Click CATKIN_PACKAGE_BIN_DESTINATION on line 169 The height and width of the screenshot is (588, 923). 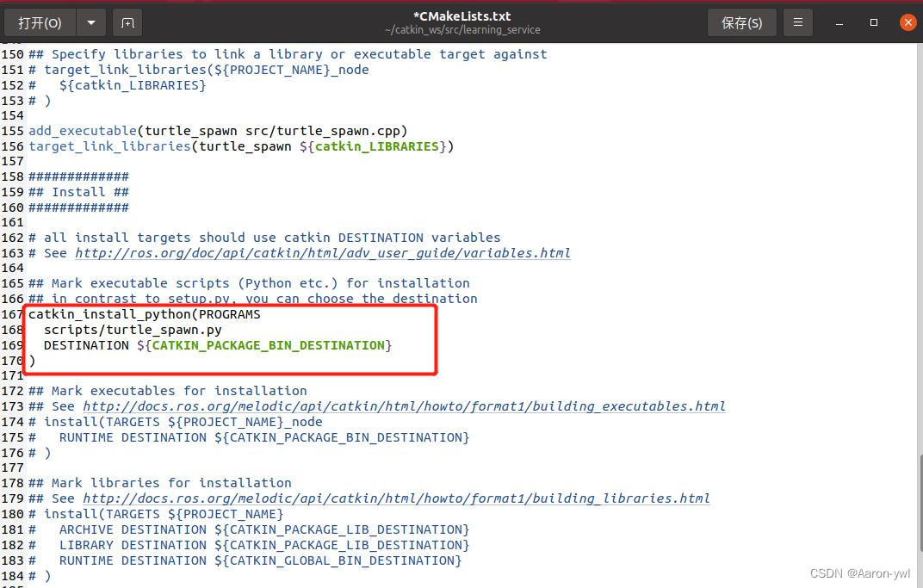point(269,345)
